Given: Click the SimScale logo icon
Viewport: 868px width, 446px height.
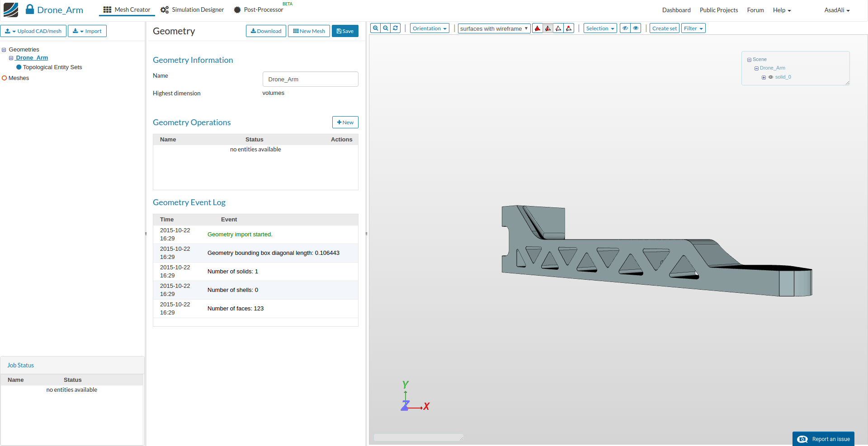Looking at the screenshot, I should pos(11,9).
